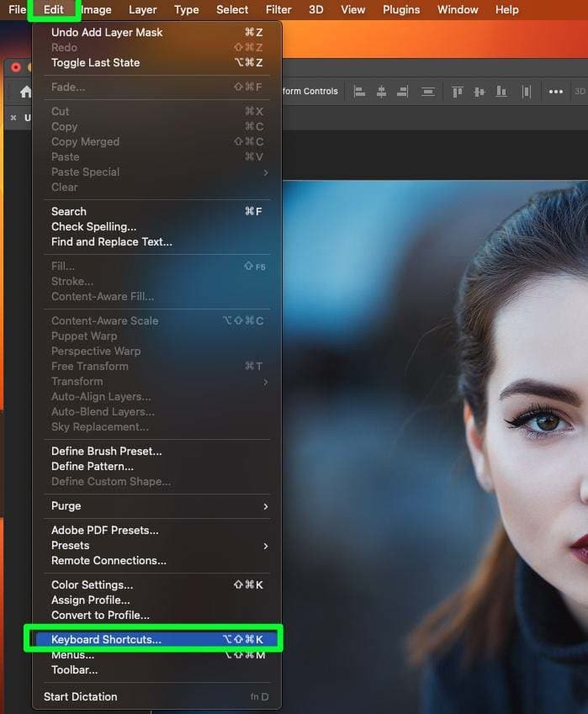The width and height of the screenshot is (588, 714).
Task: Open the three-dots more align options
Action: click(x=556, y=92)
